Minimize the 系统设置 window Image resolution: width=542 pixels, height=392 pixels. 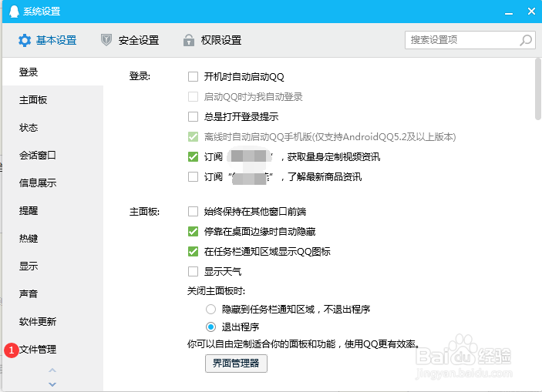(509, 12)
